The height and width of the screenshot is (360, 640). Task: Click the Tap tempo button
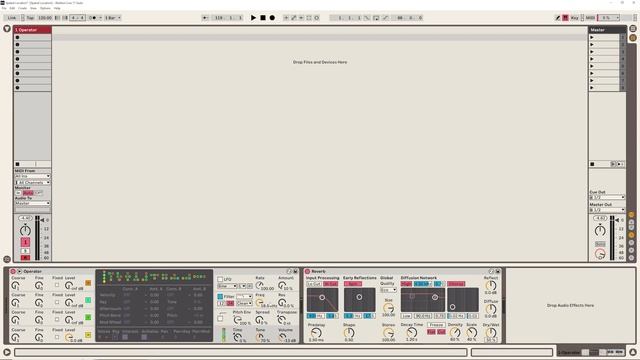pyautogui.click(x=31, y=18)
